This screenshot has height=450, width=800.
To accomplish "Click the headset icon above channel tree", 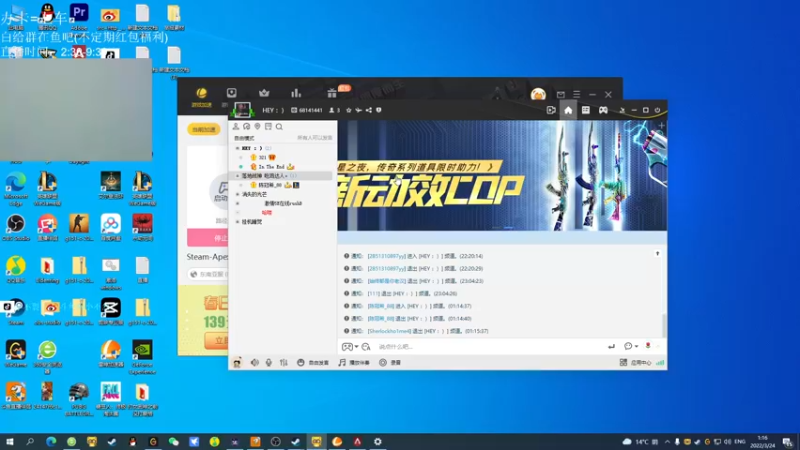I will pyautogui.click(x=246, y=127).
